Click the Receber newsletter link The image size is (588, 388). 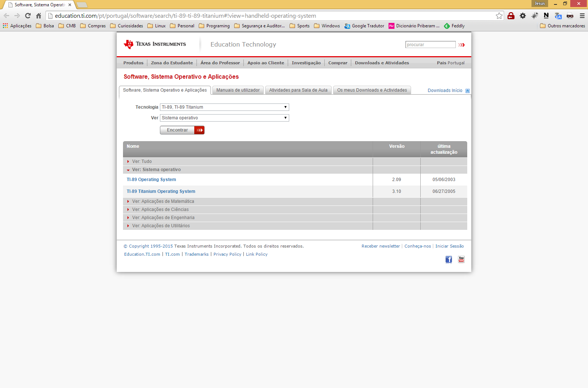pyautogui.click(x=381, y=246)
